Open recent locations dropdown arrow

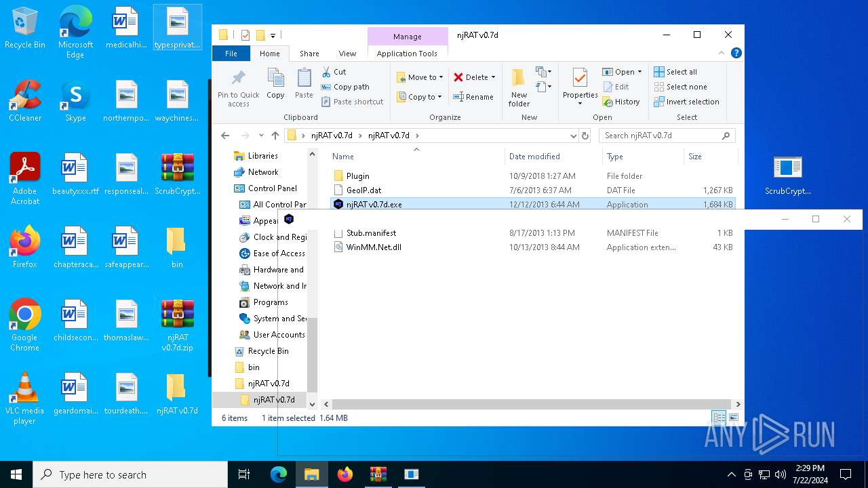coord(260,136)
